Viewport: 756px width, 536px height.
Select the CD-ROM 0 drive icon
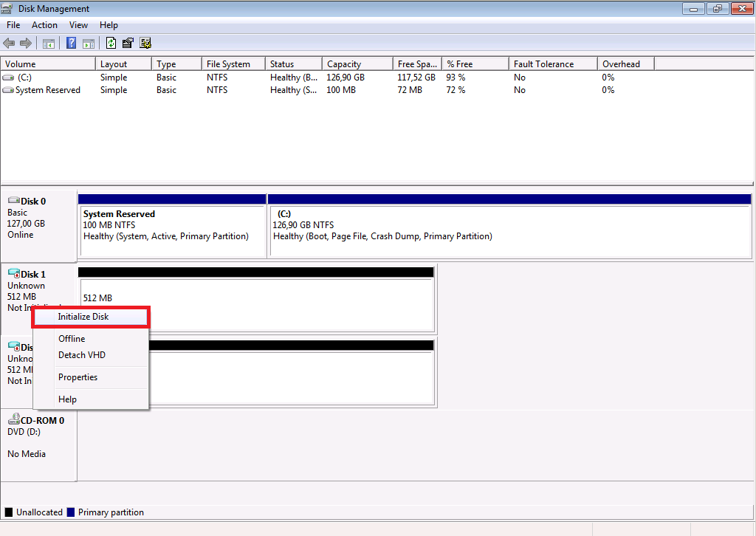pyautogui.click(x=13, y=420)
